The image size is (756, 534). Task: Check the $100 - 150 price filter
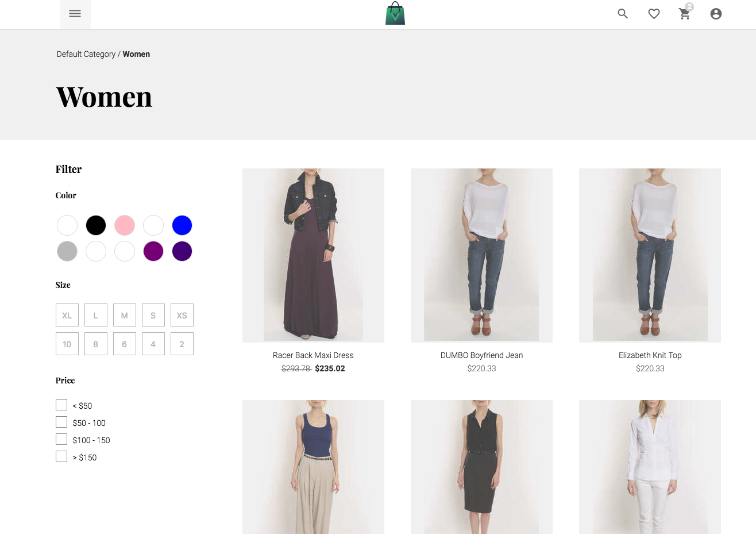[x=61, y=439]
